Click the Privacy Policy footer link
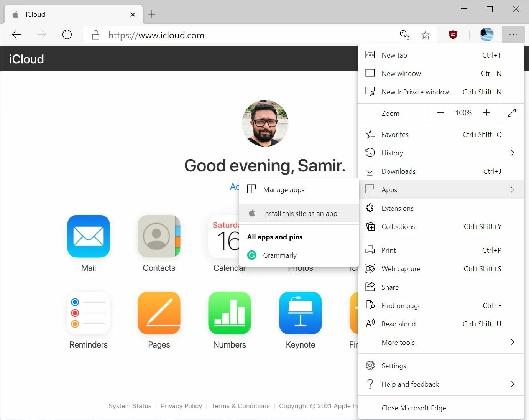 point(181,406)
